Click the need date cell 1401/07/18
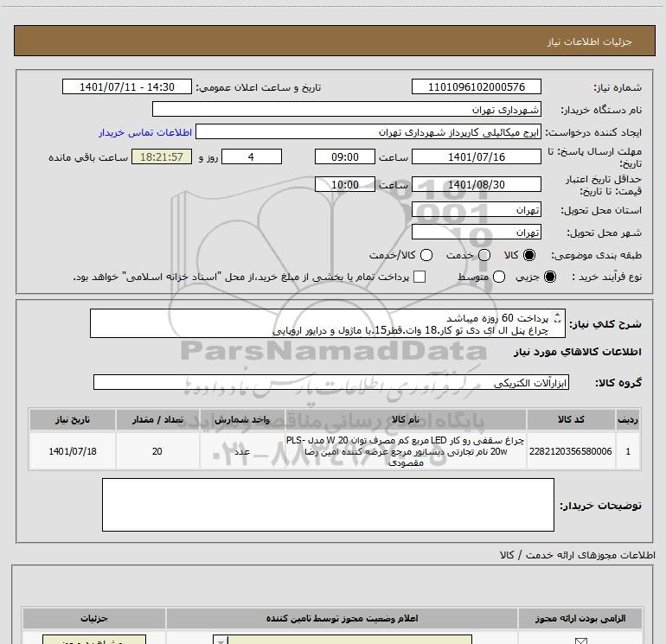The width and height of the screenshot is (666, 644). (72, 451)
